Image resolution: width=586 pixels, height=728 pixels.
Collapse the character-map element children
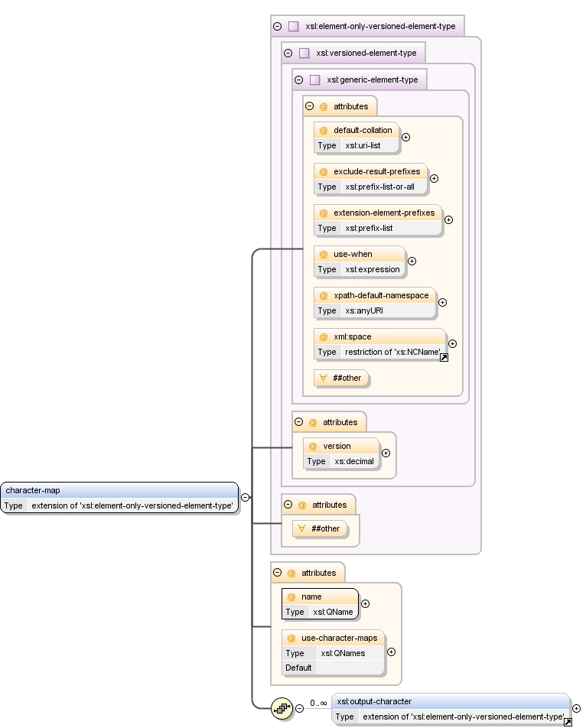click(245, 497)
